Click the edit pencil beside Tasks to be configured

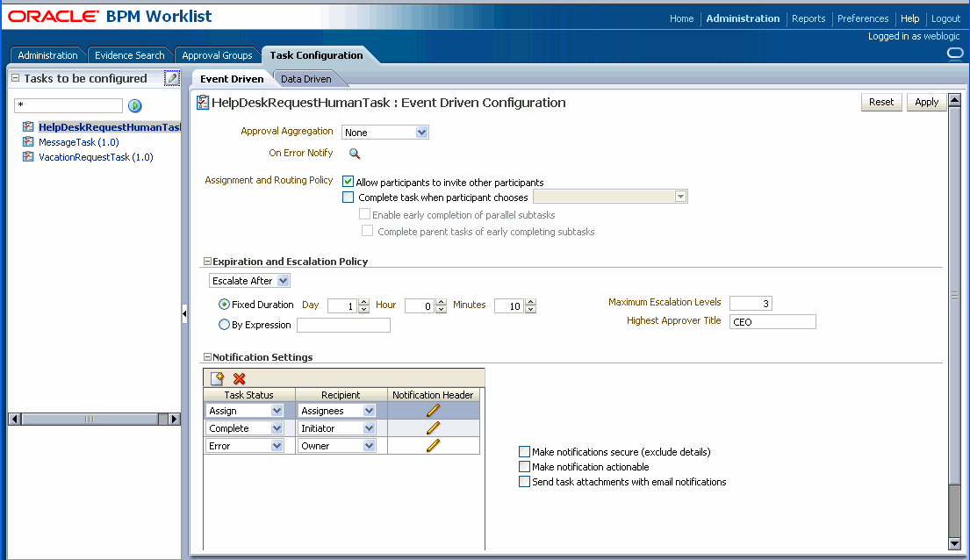click(x=172, y=78)
